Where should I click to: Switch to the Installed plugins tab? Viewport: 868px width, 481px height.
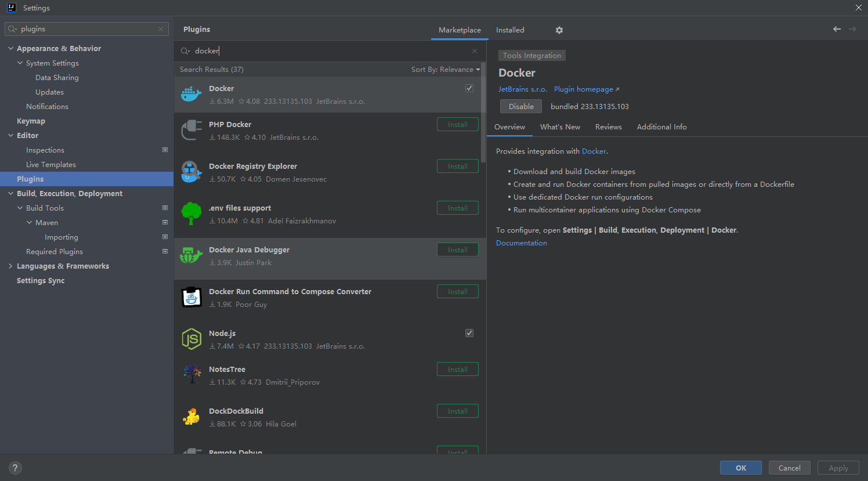pyautogui.click(x=510, y=30)
